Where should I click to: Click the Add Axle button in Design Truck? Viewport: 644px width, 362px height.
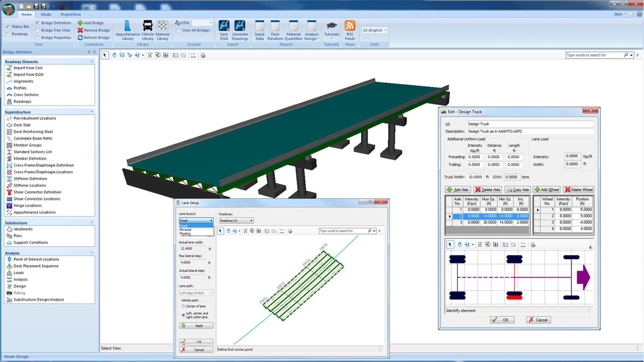pyautogui.click(x=456, y=189)
